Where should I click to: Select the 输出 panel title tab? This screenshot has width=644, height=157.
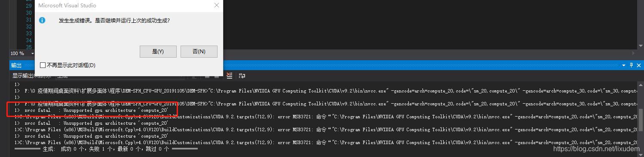(x=16, y=65)
